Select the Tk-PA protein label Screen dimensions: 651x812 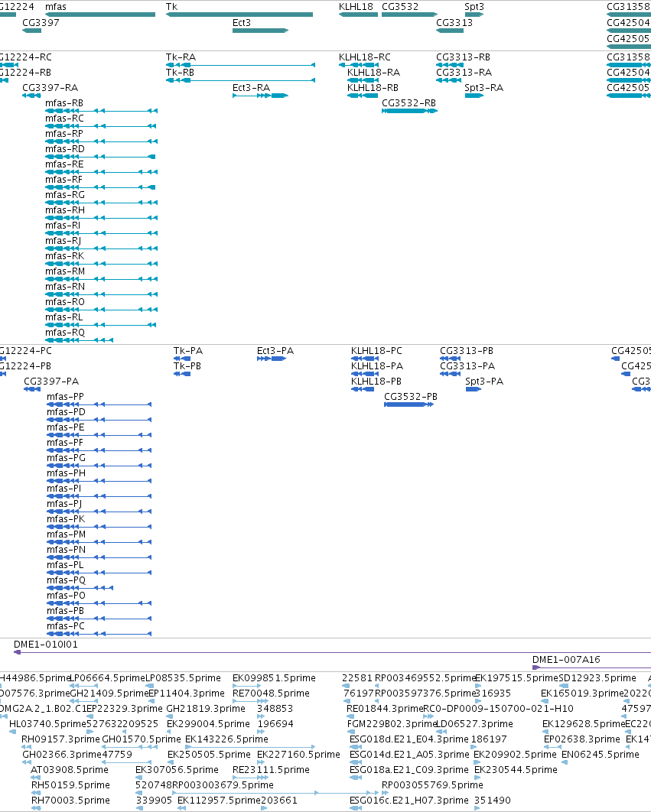[x=188, y=351]
